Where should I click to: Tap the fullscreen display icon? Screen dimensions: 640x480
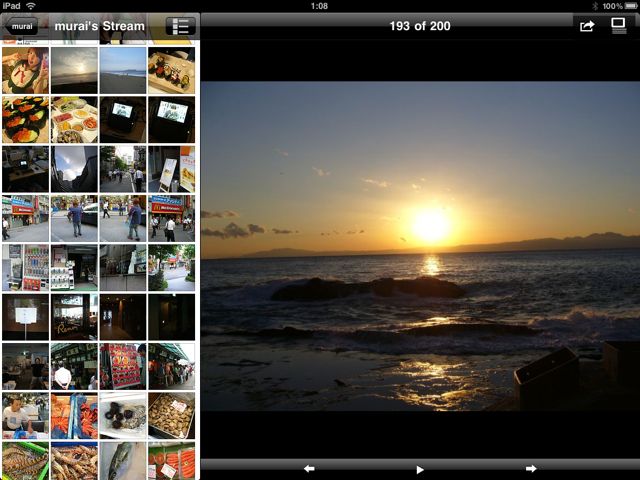pyautogui.click(x=618, y=26)
